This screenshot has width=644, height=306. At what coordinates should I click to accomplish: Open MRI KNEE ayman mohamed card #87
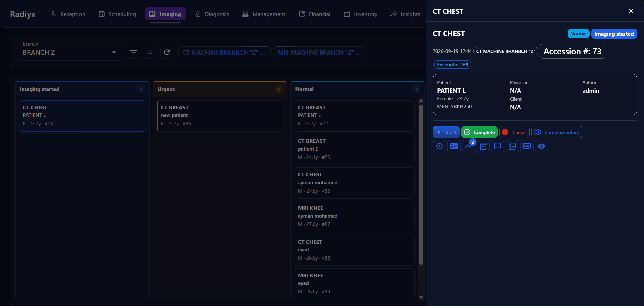pos(354,216)
